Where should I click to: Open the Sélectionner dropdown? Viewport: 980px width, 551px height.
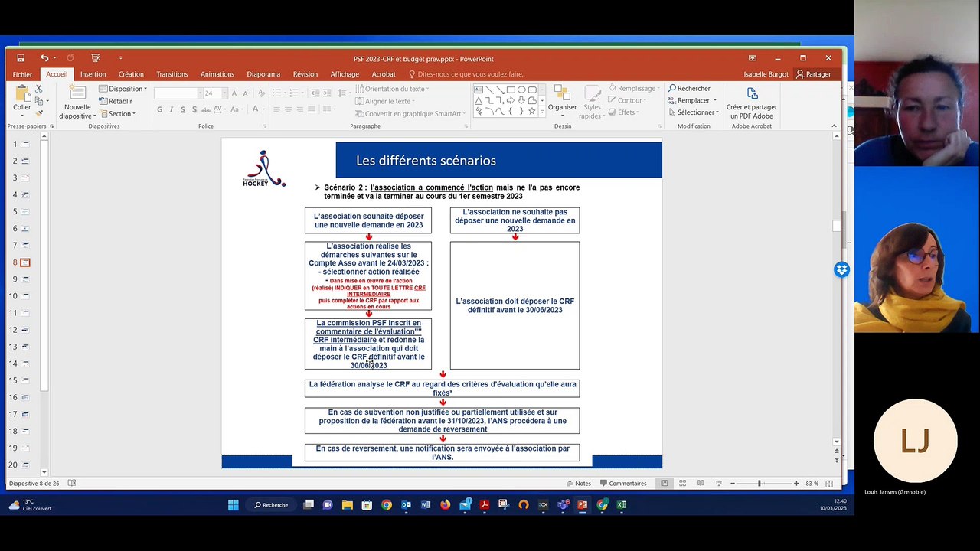click(x=693, y=112)
